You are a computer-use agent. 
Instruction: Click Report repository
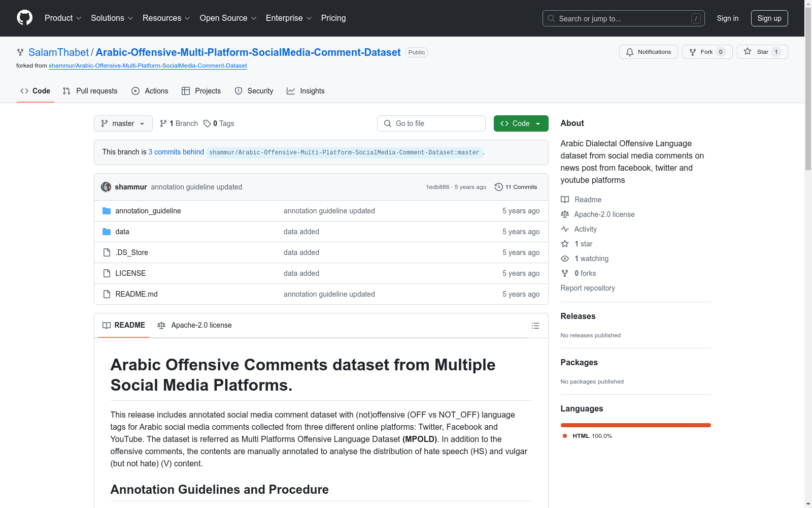pos(588,288)
